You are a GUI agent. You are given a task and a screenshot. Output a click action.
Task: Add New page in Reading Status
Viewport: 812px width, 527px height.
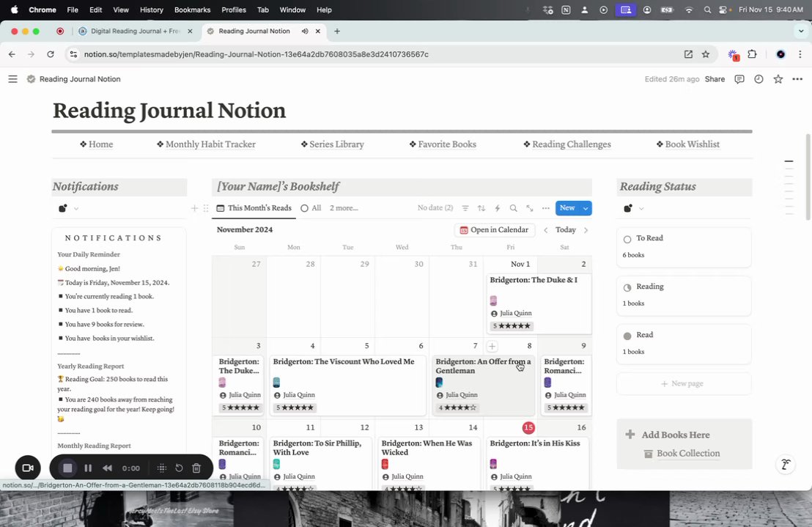(x=684, y=383)
